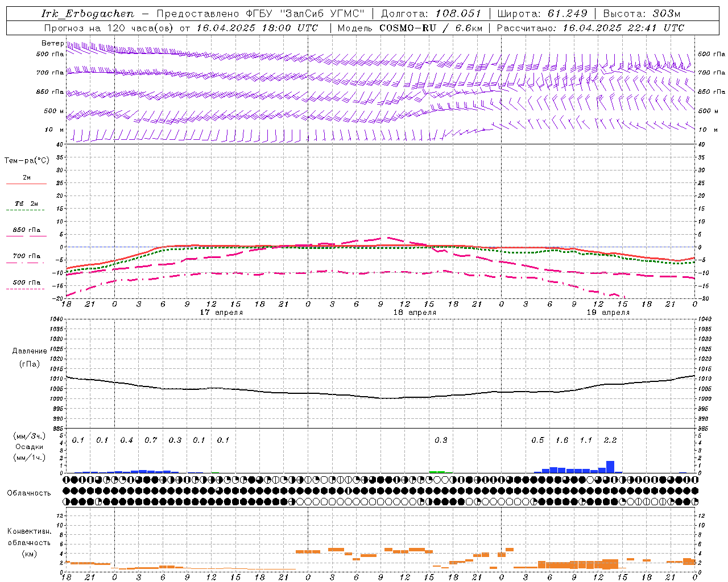This screenshot has width=728, height=582.
Task: Click the 'ЗапСиб УГМС' provider name
Action: tap(322, 14)
